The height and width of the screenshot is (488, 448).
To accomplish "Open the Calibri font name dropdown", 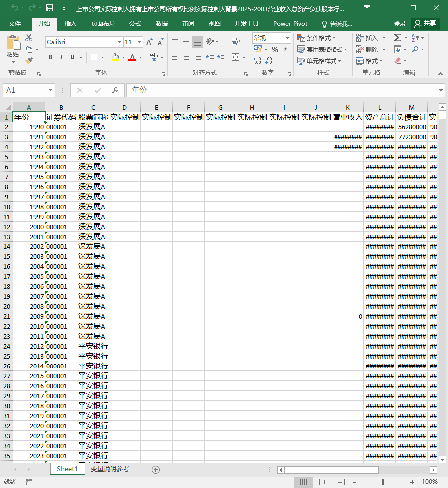I will pos(120,42).
